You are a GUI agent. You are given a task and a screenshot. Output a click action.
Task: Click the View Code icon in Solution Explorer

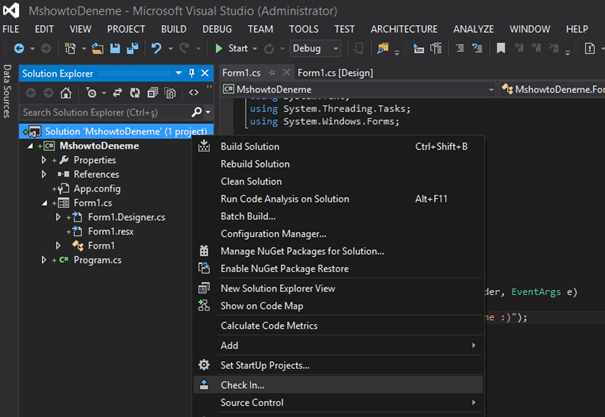194,93
